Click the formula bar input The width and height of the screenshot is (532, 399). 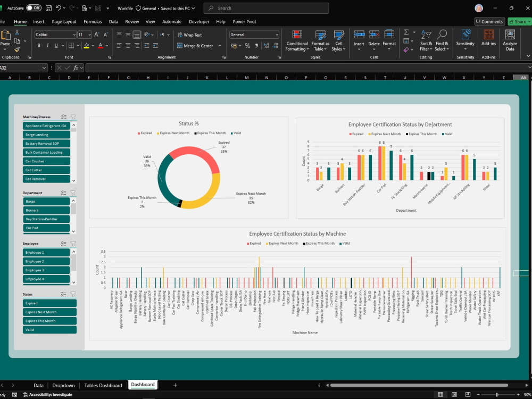pyautogui.click(x=307, y=68)
